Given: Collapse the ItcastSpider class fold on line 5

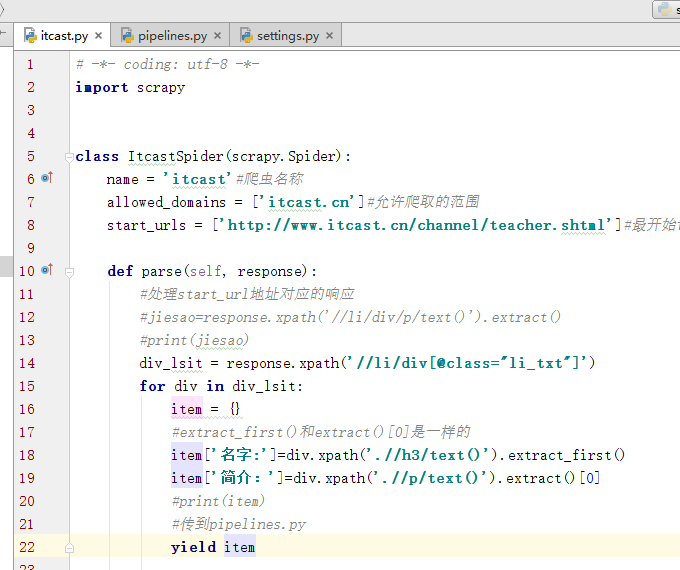Looking at the screenshot, I should [69, 157].
